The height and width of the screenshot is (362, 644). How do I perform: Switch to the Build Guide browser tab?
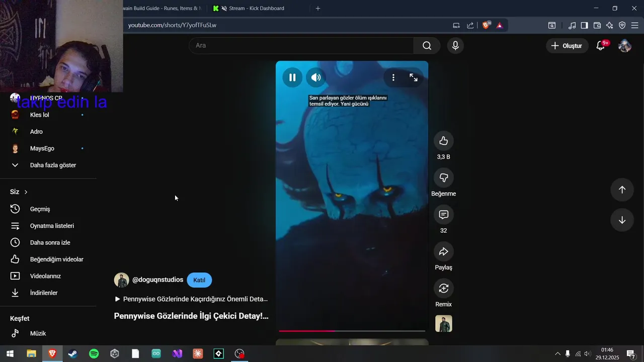[162, 8]
